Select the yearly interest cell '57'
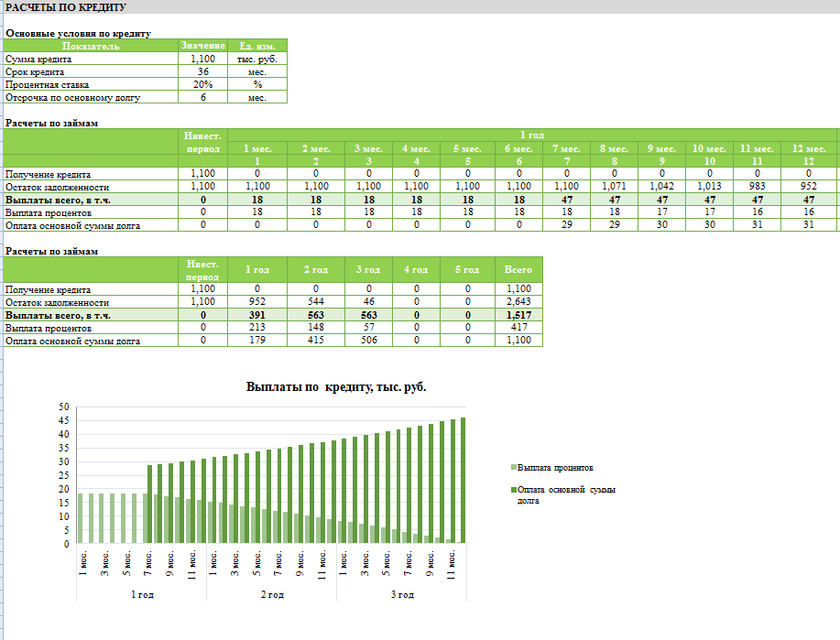 click(368, 327)
